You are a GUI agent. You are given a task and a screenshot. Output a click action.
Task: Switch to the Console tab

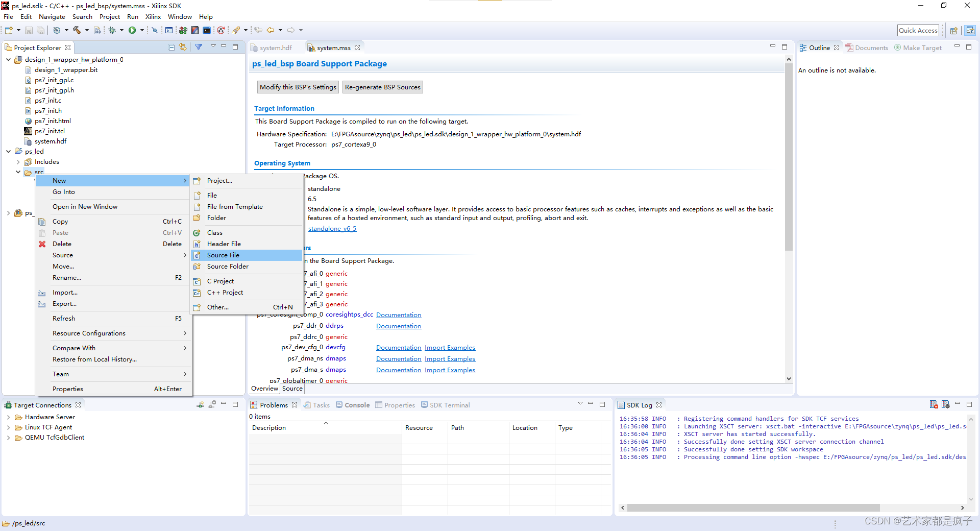tap(352, 405)
